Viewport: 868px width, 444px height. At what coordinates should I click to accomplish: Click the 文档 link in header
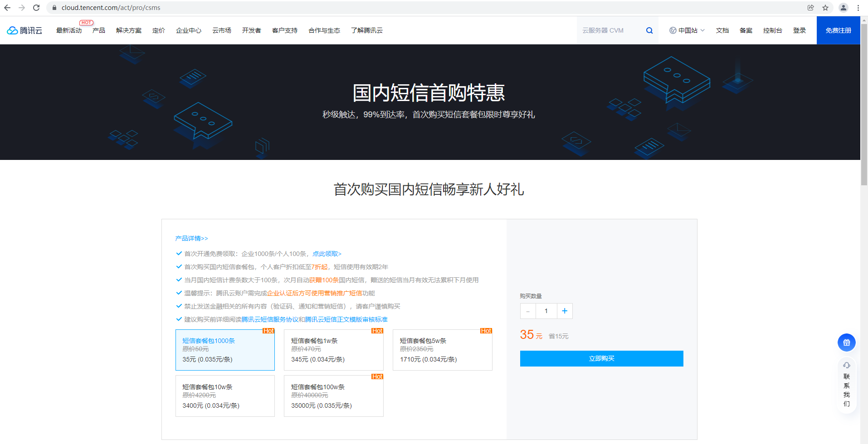(722, 30)
